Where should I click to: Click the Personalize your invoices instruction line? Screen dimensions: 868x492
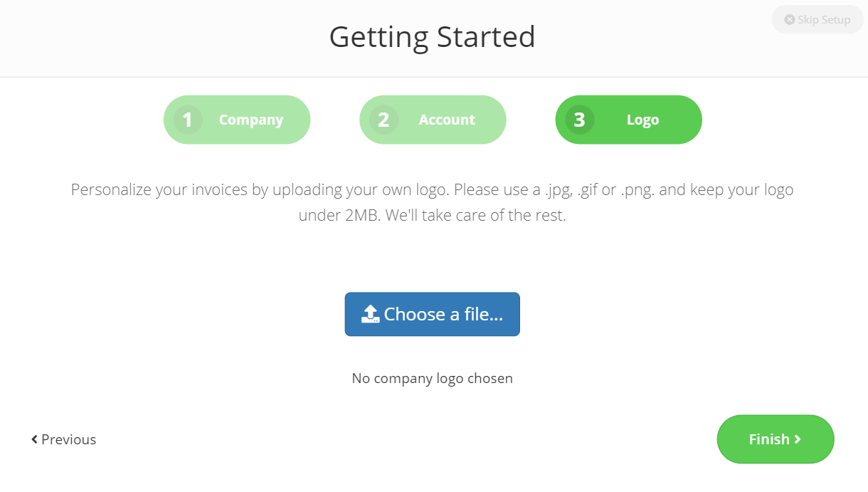tap(433, 190)
